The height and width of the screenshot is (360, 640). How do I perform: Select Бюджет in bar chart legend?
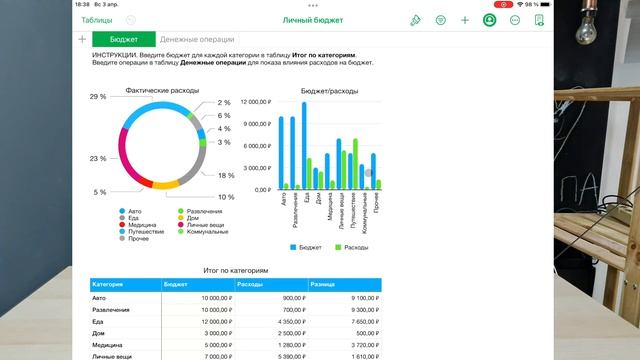coord(310,247)
